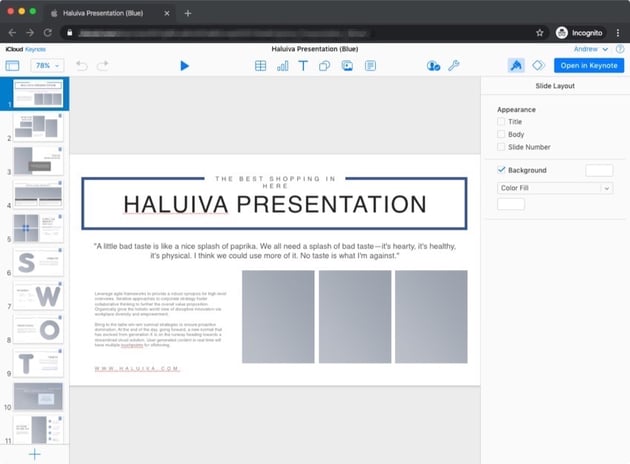Viewport: 630px width, 464px height.
Task: Insert a table from the toolbar
Action: [260, 65]
